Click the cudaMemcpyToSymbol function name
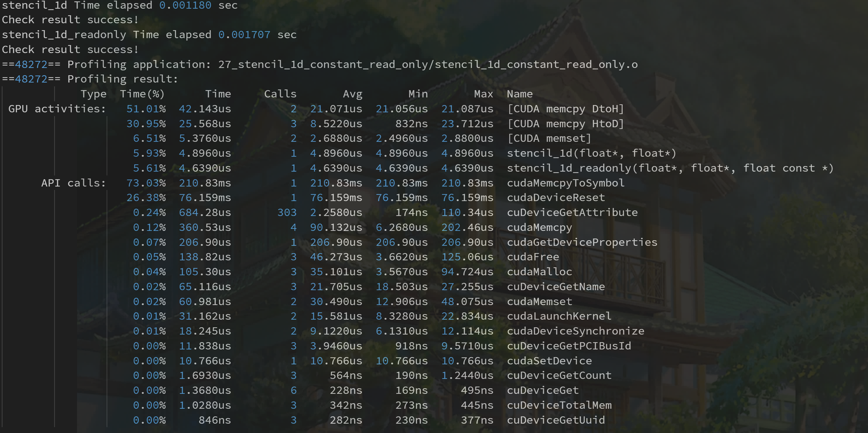 (565, 183)
